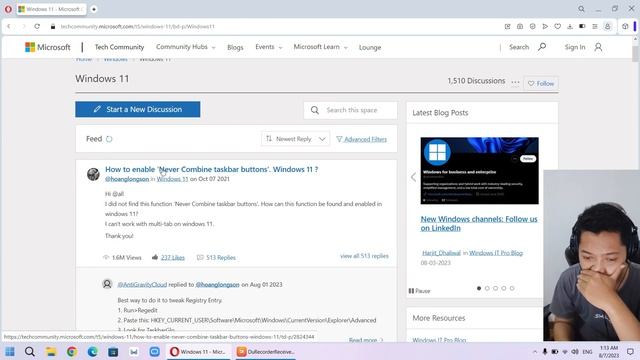Launch Microsoft Edge from taskbar
Screen dimensions: 640x360
tap(93, 351)
